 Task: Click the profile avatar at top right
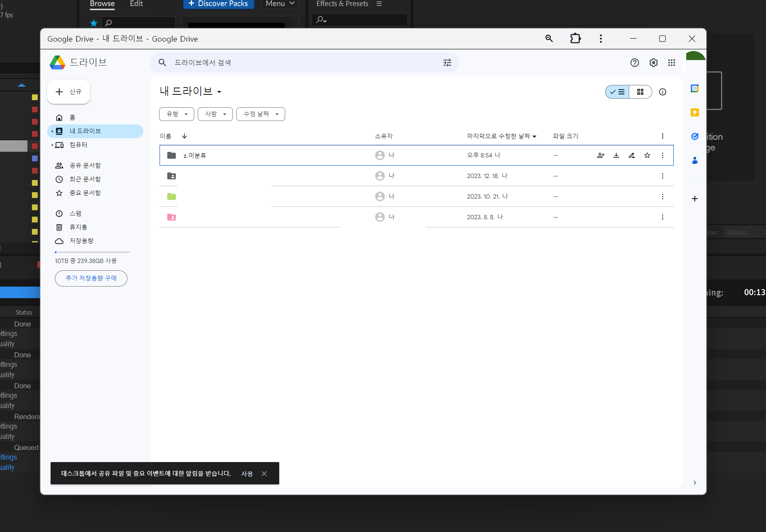tap(695, 56)
